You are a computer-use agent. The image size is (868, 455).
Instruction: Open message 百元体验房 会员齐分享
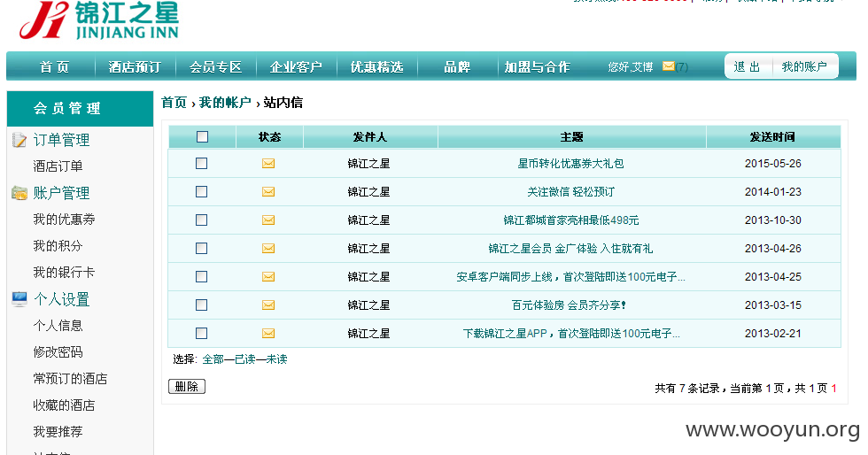pyautogui.click(x=569, y=305)
